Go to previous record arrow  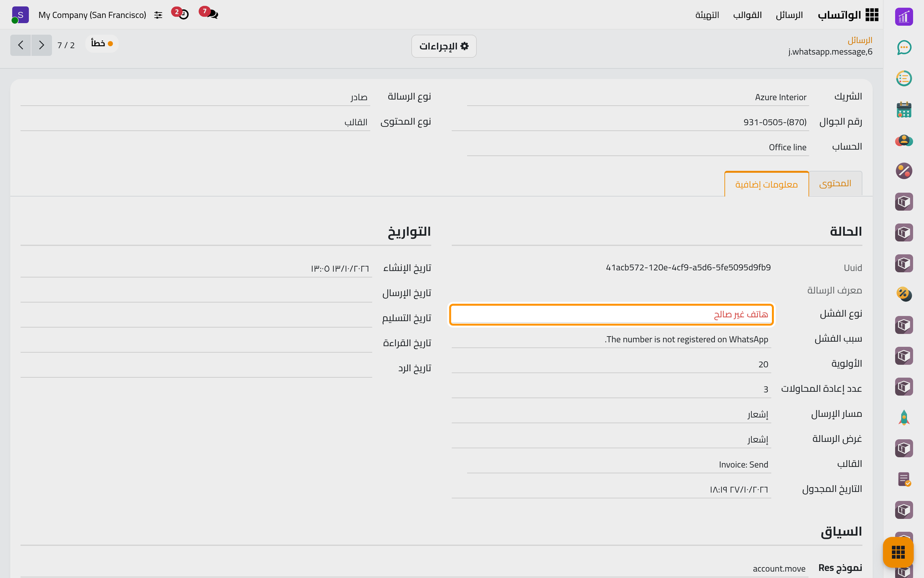(x=21, y=45)
